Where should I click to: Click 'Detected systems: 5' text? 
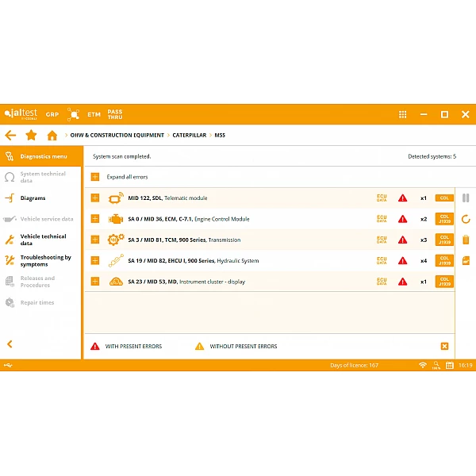tap(432, 156)
